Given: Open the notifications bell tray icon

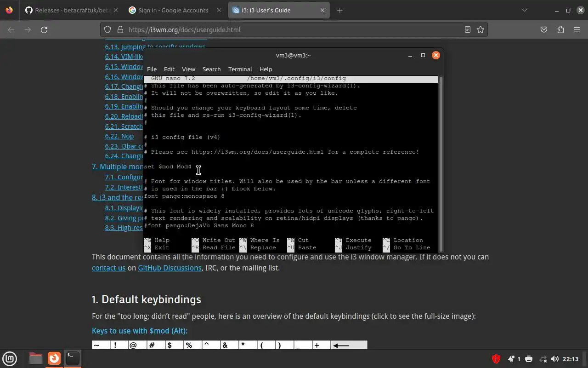Looking at the screenshot, I should [x=511, y=359].
